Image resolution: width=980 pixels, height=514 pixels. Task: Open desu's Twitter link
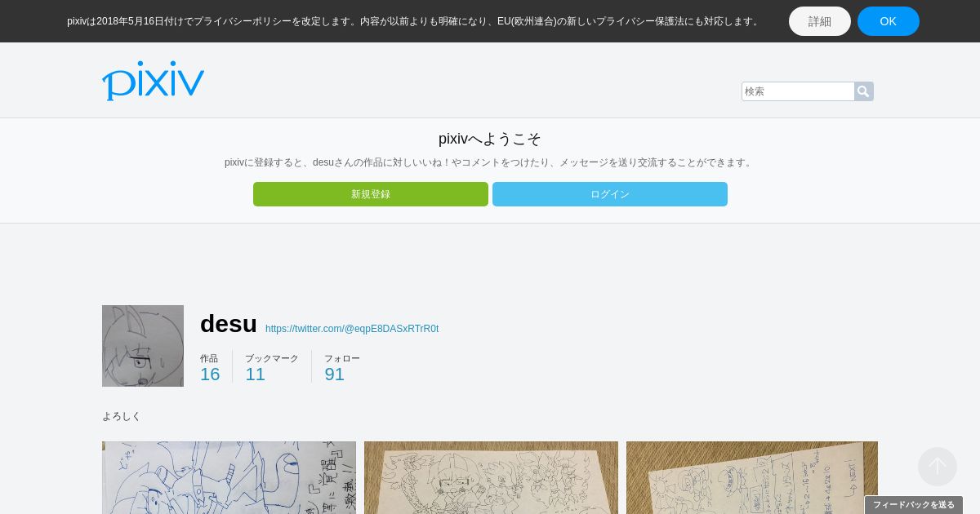coord(352,329)
